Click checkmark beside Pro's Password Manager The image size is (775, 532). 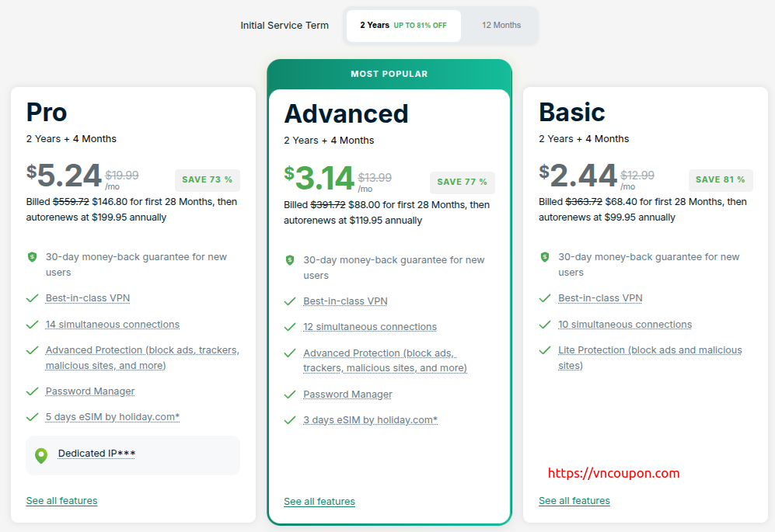pos(33,391)
